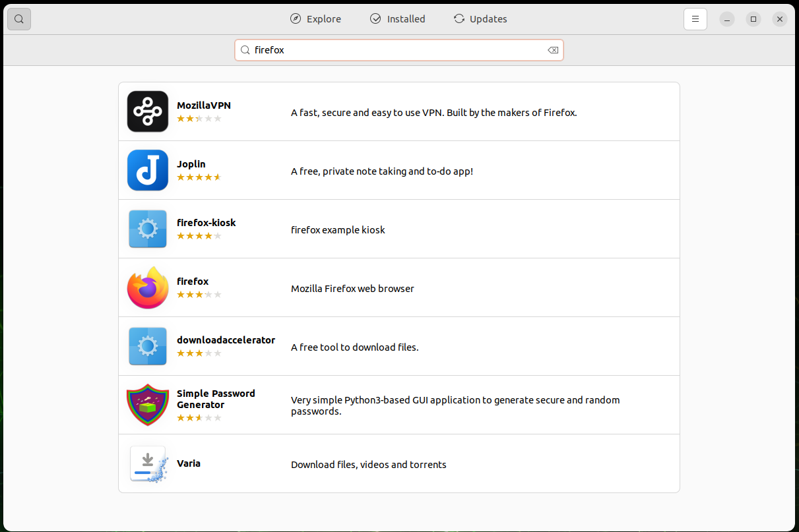799x532 pixels.
Task: Open the Firefox browser logo icon
Action: pyautogui.click(x=148, y=287)
